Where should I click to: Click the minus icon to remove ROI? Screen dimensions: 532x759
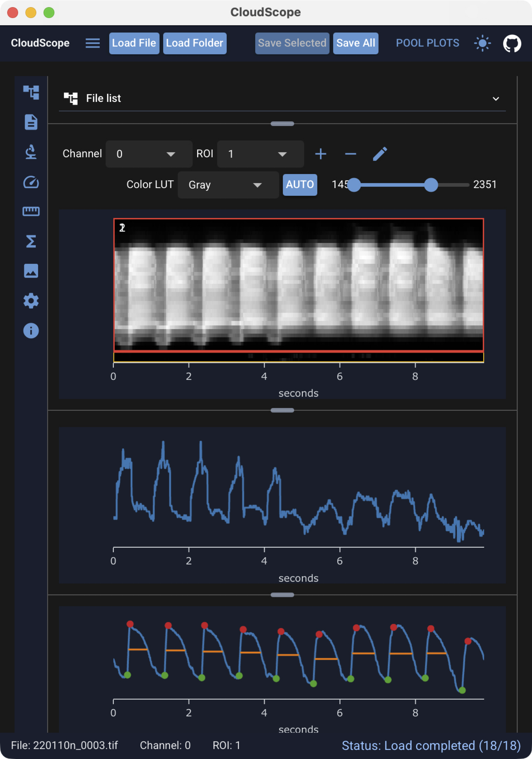(350, 154)
